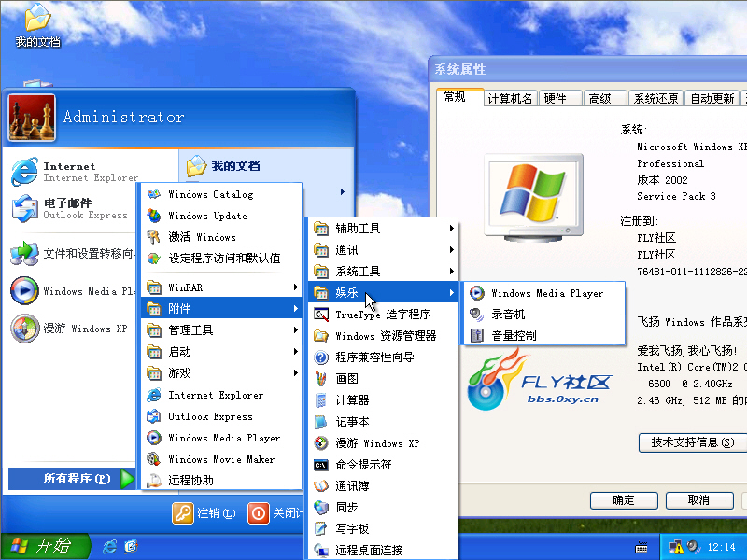The image size is (747, 560).
Task: Click Internet Explorer icon in taskbar quick launch
Action: coord(109,546)
